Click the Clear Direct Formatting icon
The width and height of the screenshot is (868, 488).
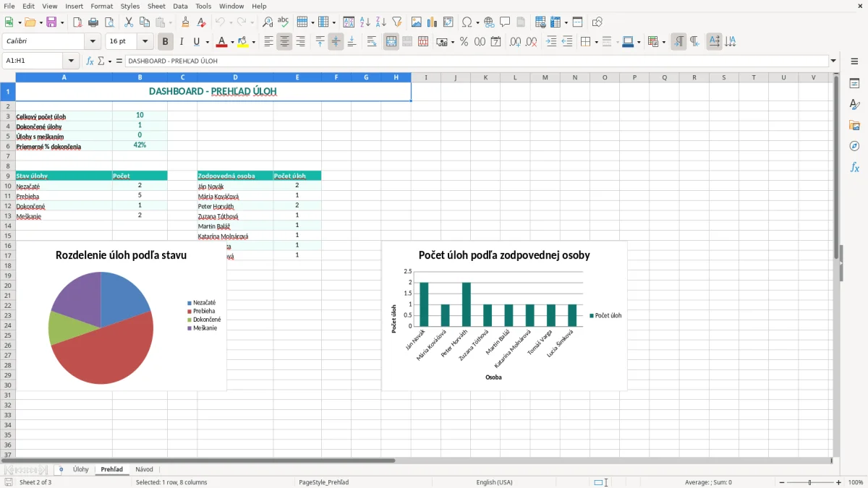point(202,22)
